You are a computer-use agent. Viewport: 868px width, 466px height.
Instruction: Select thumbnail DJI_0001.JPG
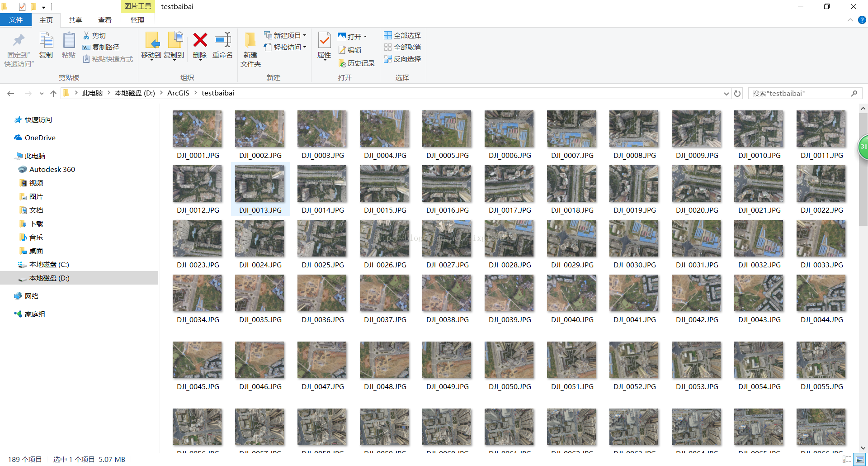tap(198, 135)
